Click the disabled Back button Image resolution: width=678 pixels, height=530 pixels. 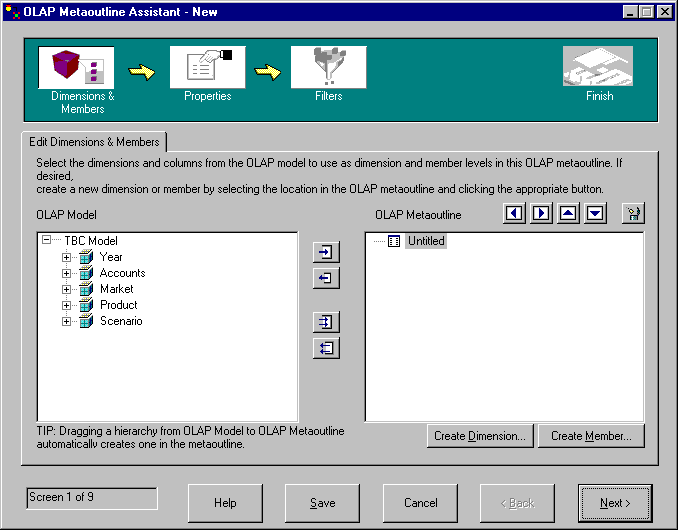[x=518, y=503]
